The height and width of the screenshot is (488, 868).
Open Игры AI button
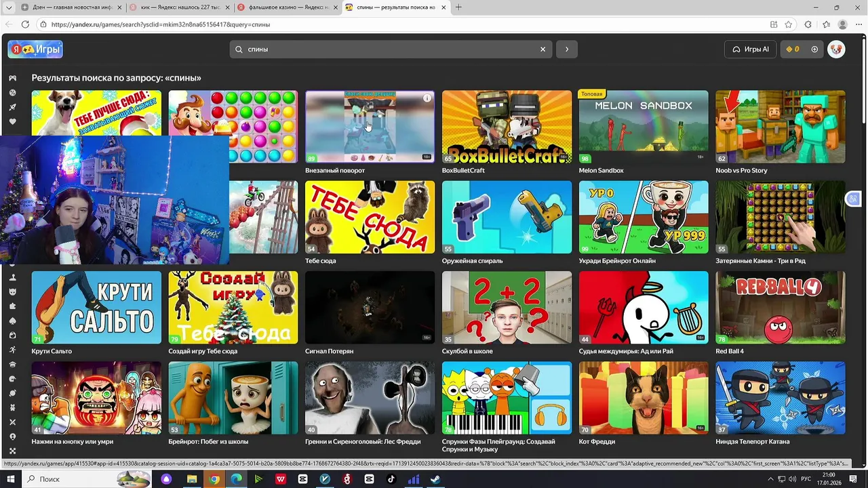pos(751,49)
